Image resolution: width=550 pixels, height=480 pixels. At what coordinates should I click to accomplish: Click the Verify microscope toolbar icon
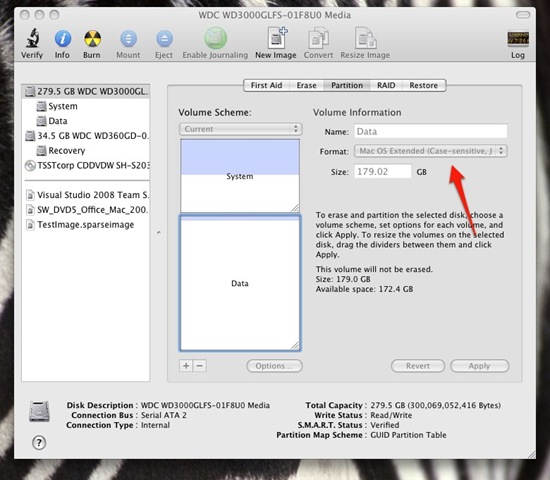32,38
